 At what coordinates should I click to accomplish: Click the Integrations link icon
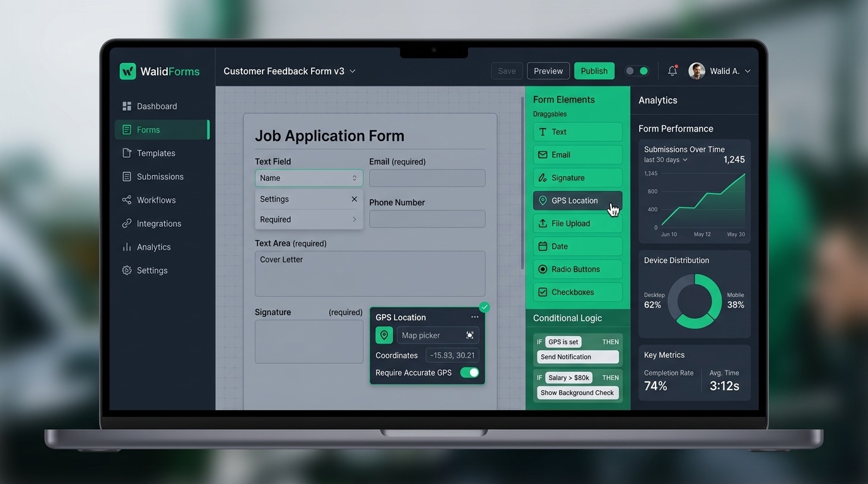pos(127,223)
